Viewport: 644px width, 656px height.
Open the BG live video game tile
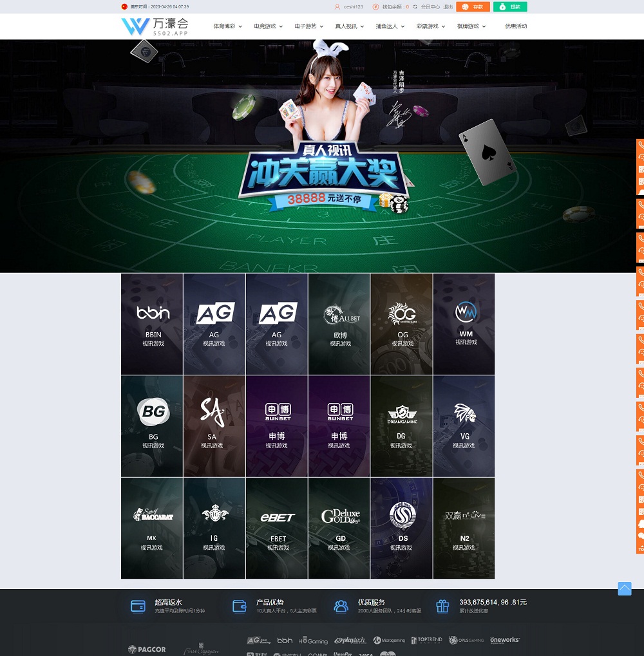[x=153, y=426]
